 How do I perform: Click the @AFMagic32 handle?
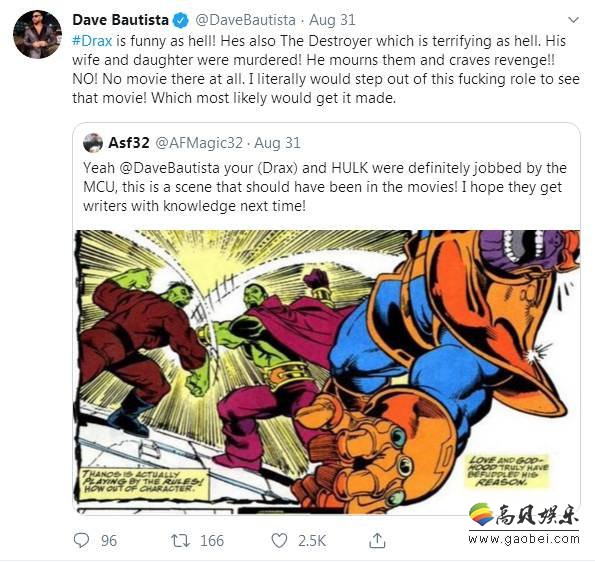(x=199, y=143)
